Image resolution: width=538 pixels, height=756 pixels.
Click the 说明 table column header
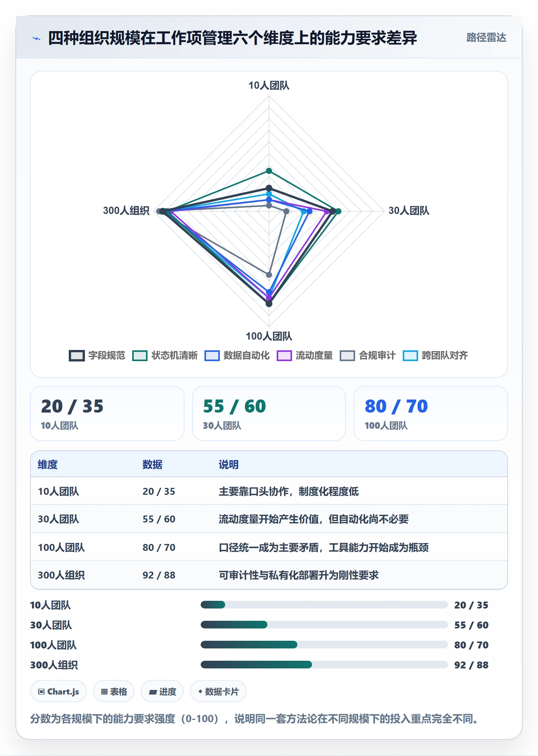point(229,464)
